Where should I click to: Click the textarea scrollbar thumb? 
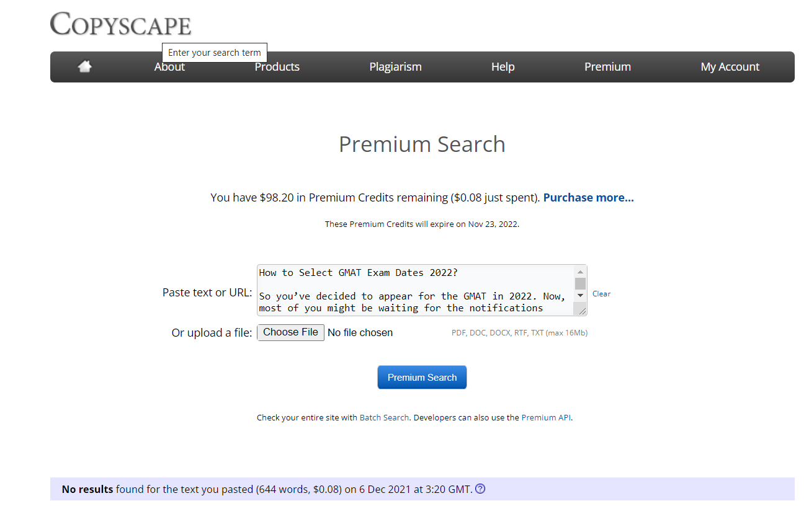tap(580, 283)
